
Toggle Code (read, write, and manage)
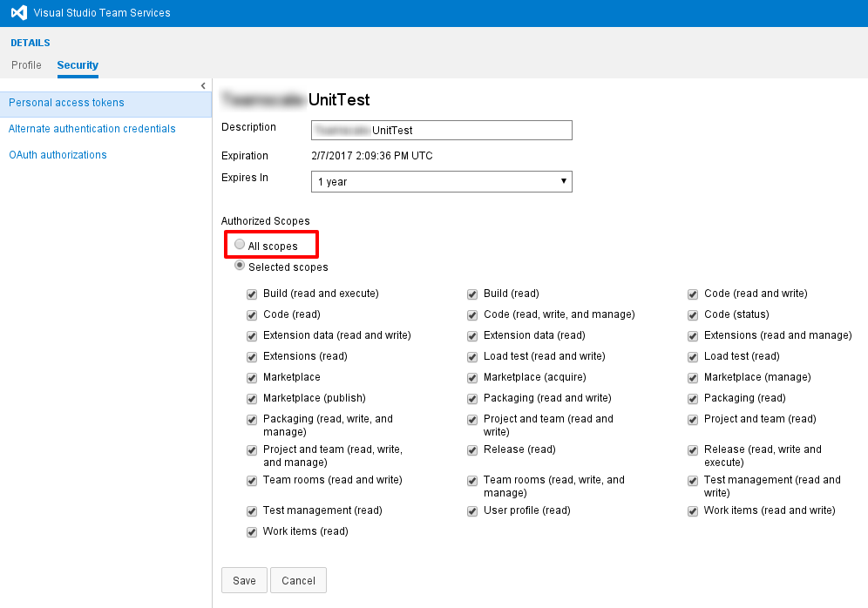pos(472,315)
